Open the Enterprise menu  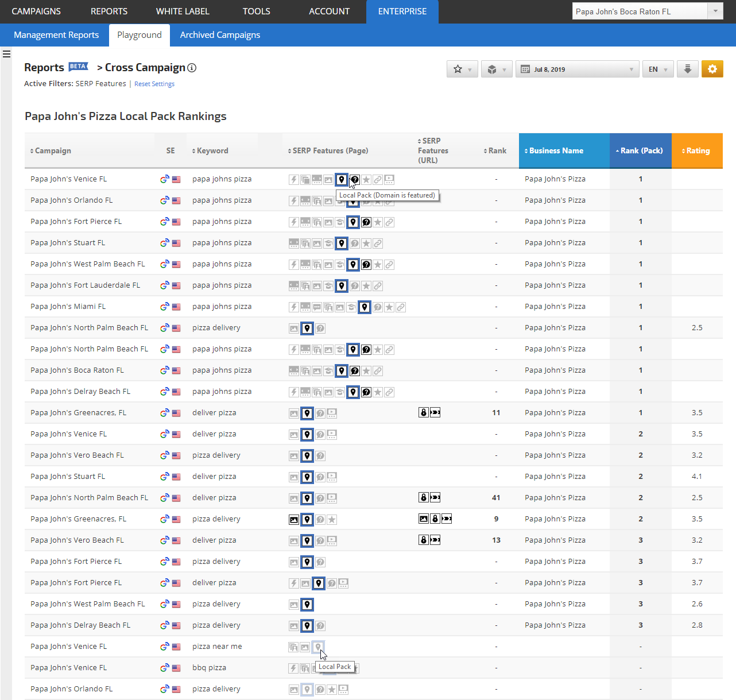(402, 11)
